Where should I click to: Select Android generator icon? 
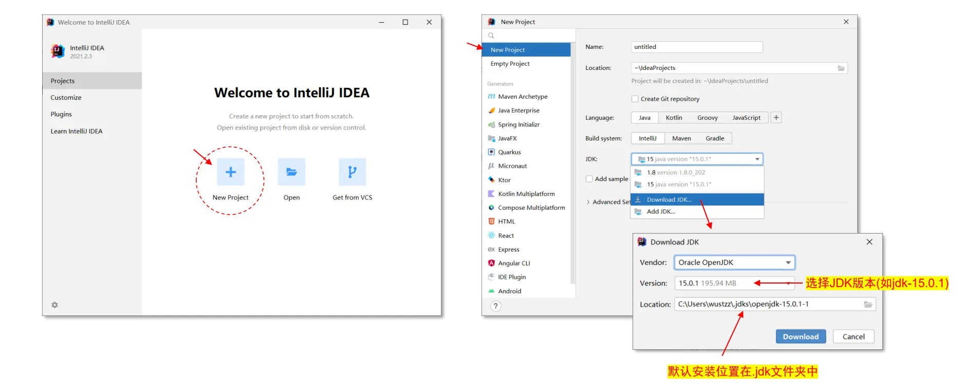point(491,291)
